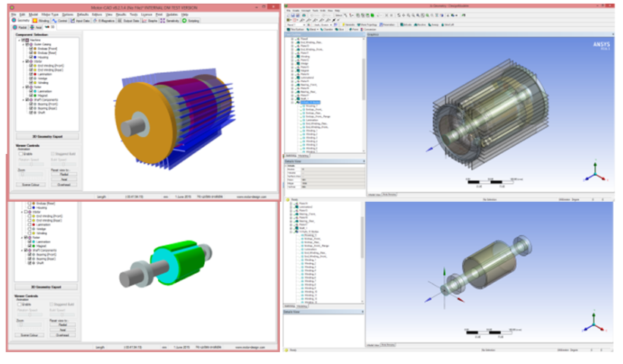The width and height of the screenshot is (623, 364).
Task: Open the Geometry tab in Motor-CAD
Action: point(20,20)
